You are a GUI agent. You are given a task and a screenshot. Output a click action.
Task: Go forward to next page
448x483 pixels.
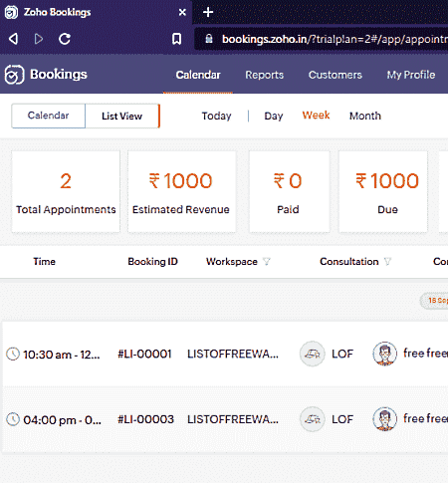[x=39, y=39]
